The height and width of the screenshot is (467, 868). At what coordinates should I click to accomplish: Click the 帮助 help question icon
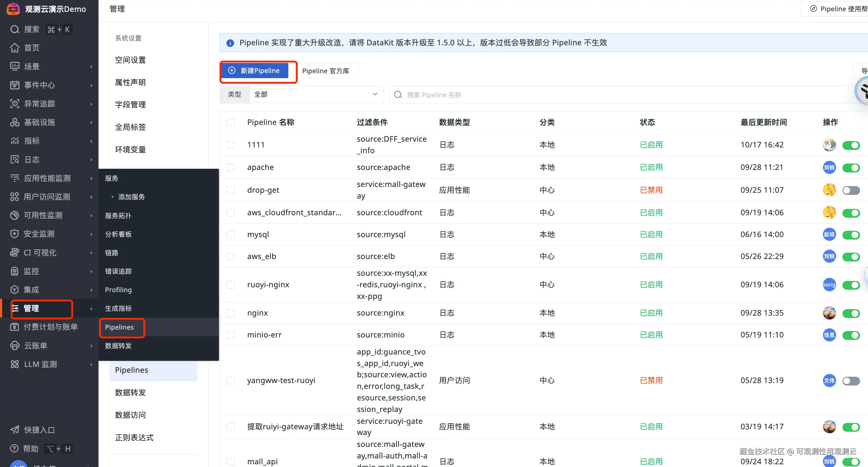point(15,448)
